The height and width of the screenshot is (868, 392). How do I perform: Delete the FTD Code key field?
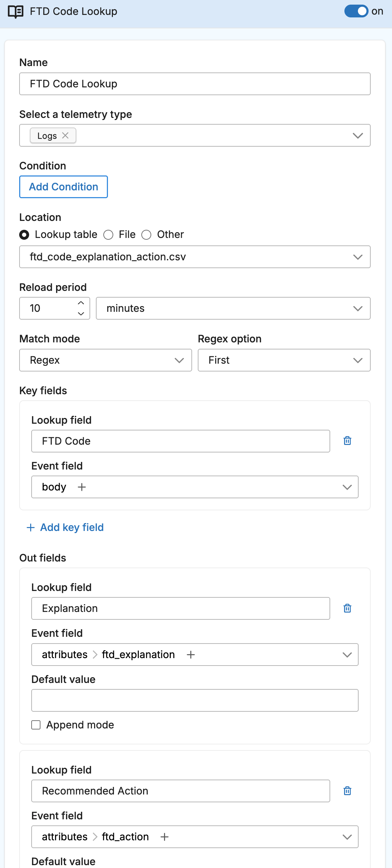coord(347,441)
